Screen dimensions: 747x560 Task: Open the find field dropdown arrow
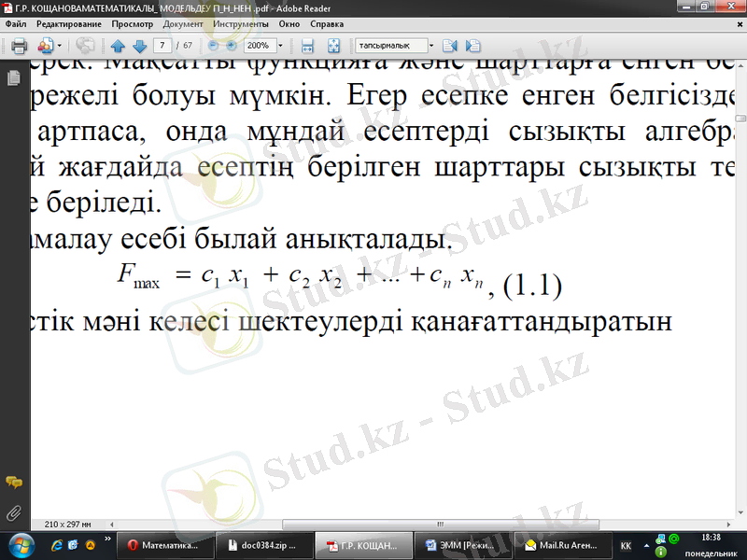(x=431, y=46)
